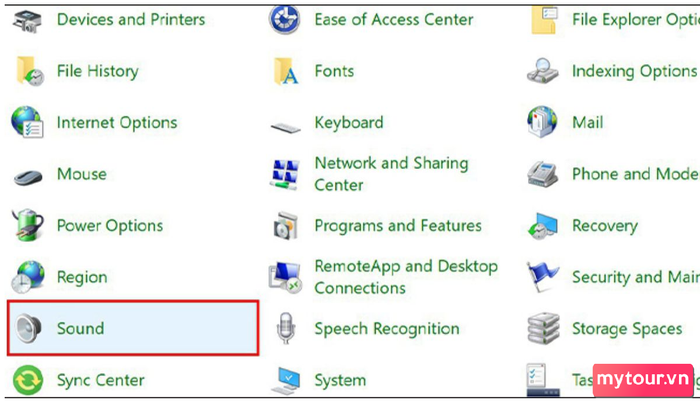The image size is (700, 405).
Task: Open the Security and Maintenance link
Action: [636, 277]
